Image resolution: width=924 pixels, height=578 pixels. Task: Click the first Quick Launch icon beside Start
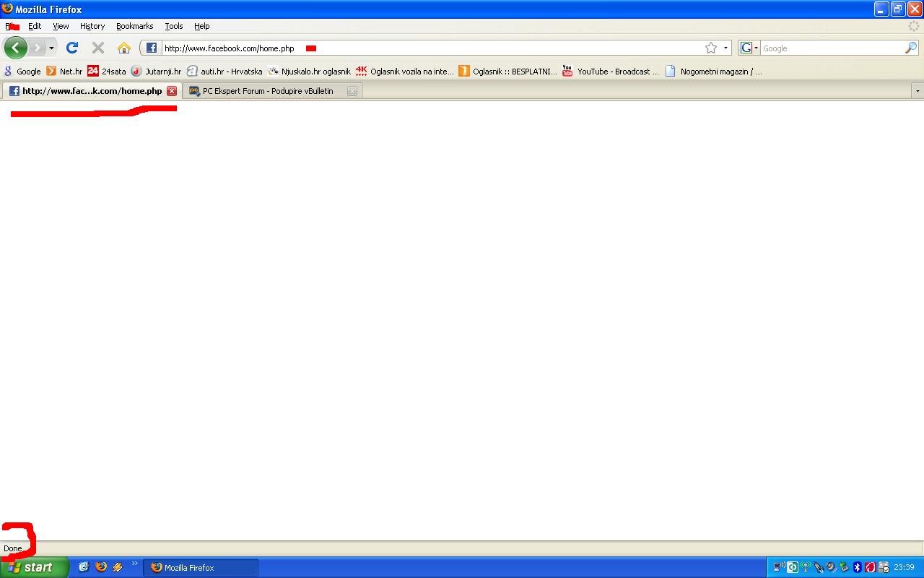pos(84,567)
